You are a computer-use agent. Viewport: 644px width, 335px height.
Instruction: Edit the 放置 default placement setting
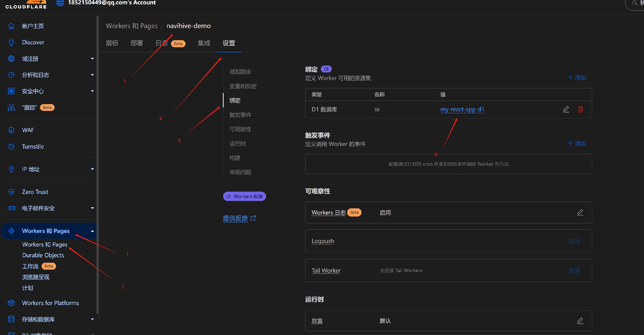pos(580,320)
